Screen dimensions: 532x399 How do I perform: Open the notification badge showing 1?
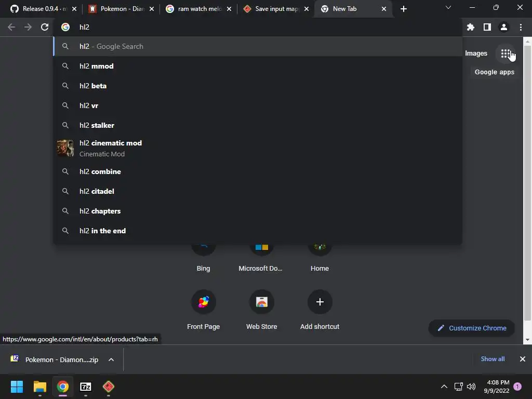coord(517,387)
